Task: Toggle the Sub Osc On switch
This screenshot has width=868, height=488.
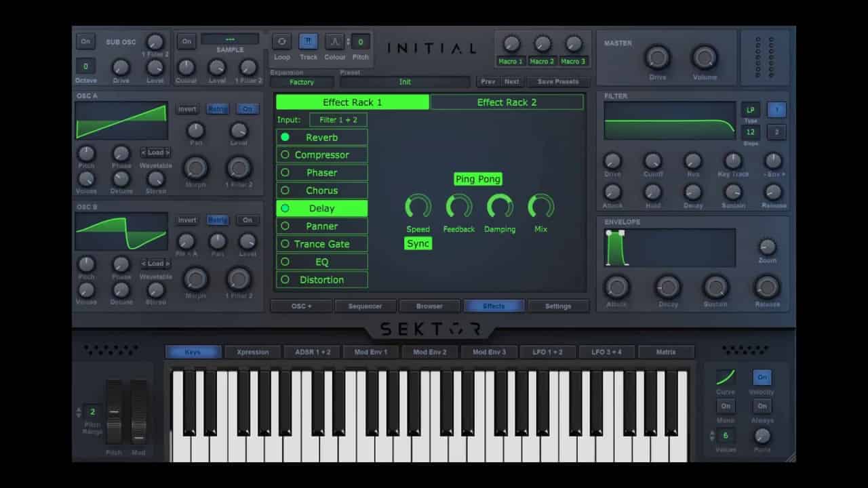Action: 85,41
